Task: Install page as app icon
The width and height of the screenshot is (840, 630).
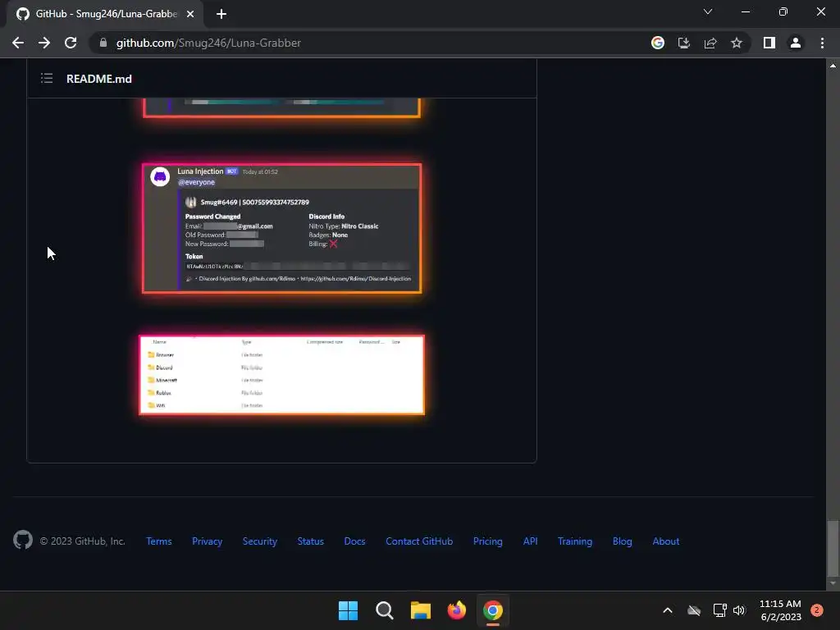Action: pyautogui.click(x=684, y=43)
